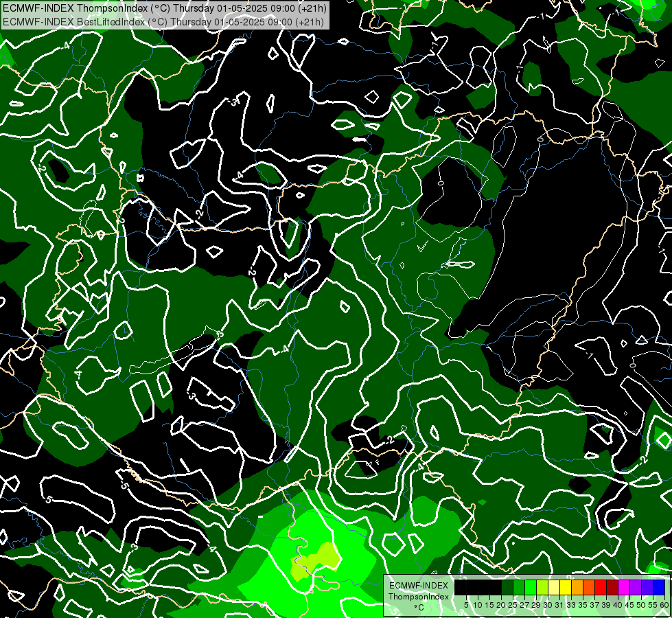This screenshot has width=672, height=618.
Task: Click the legend tick value 31
Action: 559,605
